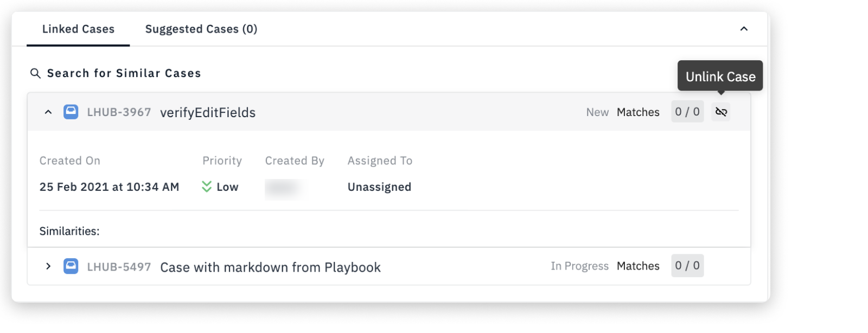This screenshot has width=868, height=333.
Task: Click the 0 / 0 matches badge for verifyEditFields
Action: (x=687, y=112)
